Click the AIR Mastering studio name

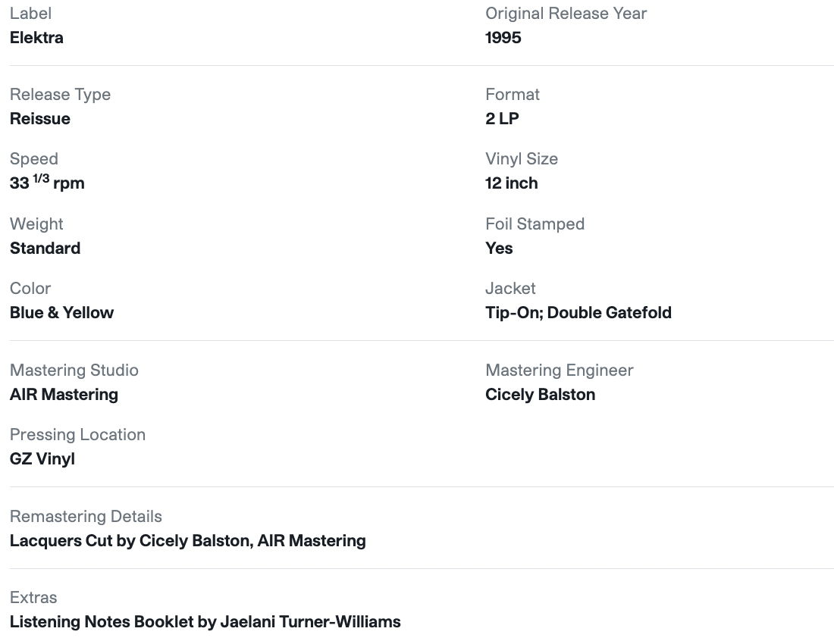[x=64, y=394]
